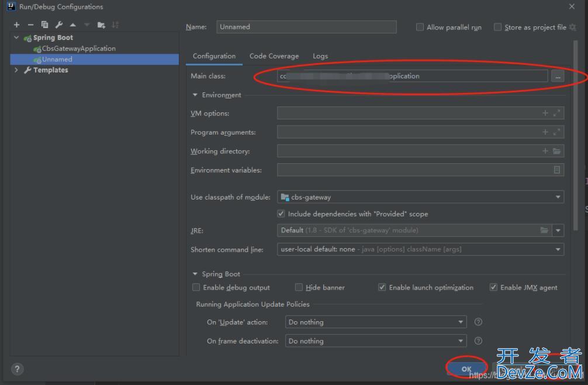Image resolution: width=588 pixels, height=385 pixels.
Task: Expand the Program arguments field
Action: 557,132
